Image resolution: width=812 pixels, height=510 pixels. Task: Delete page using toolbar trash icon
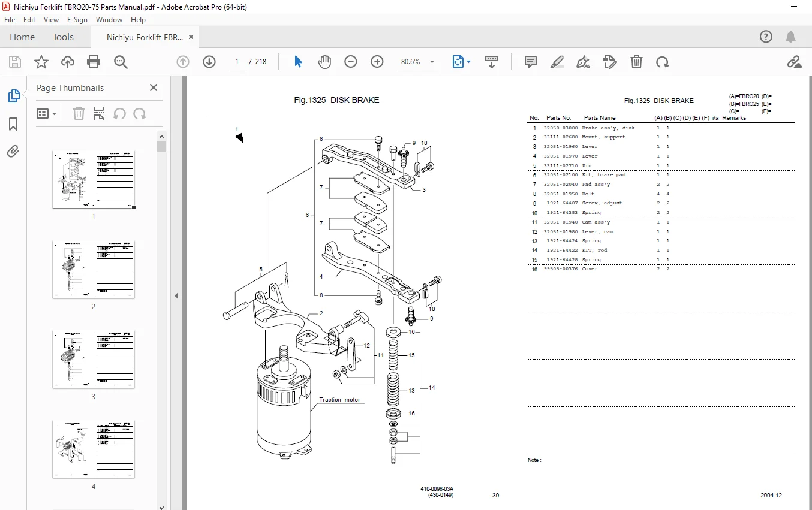click(x=636, y=62)
